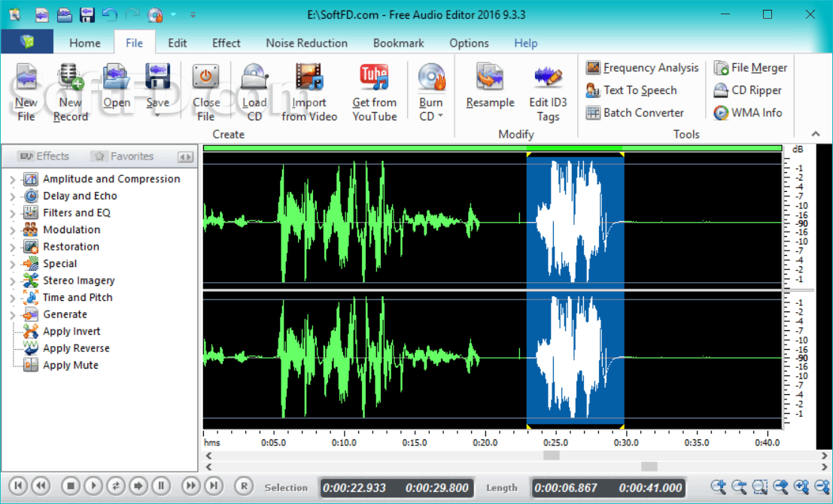The image size is (833, 504).
Task: Open the Noise Reduction tab
Action: point(306,43)
